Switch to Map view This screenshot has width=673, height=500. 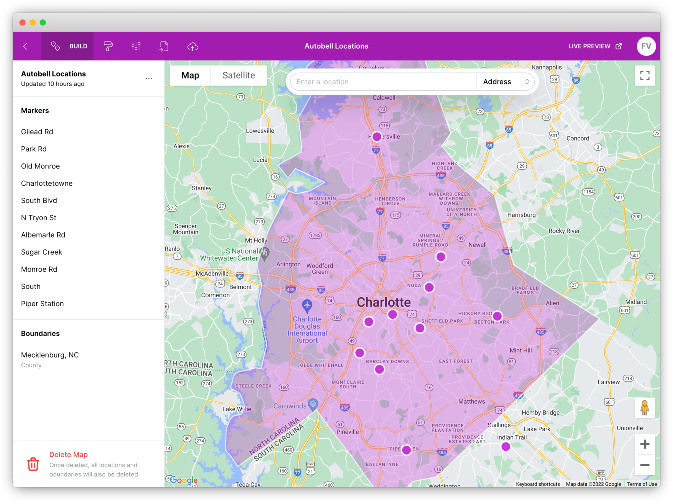pyautogui.click(x=190, y=76)
